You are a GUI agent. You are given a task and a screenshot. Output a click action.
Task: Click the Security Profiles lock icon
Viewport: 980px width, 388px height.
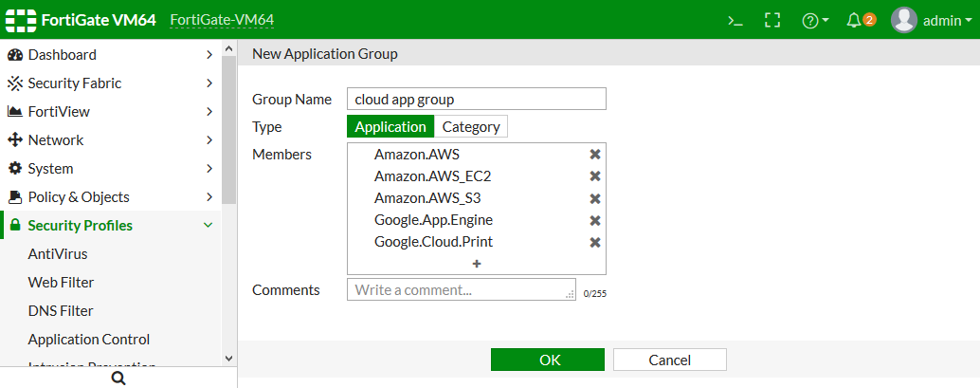15,225
